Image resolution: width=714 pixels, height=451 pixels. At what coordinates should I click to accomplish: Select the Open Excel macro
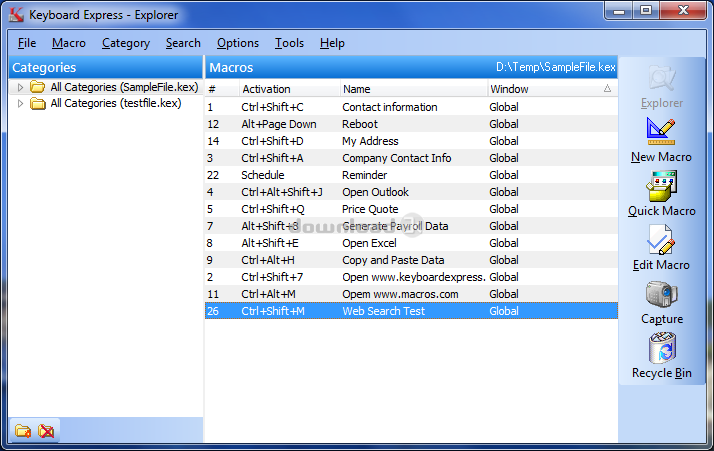coord(411,243)
